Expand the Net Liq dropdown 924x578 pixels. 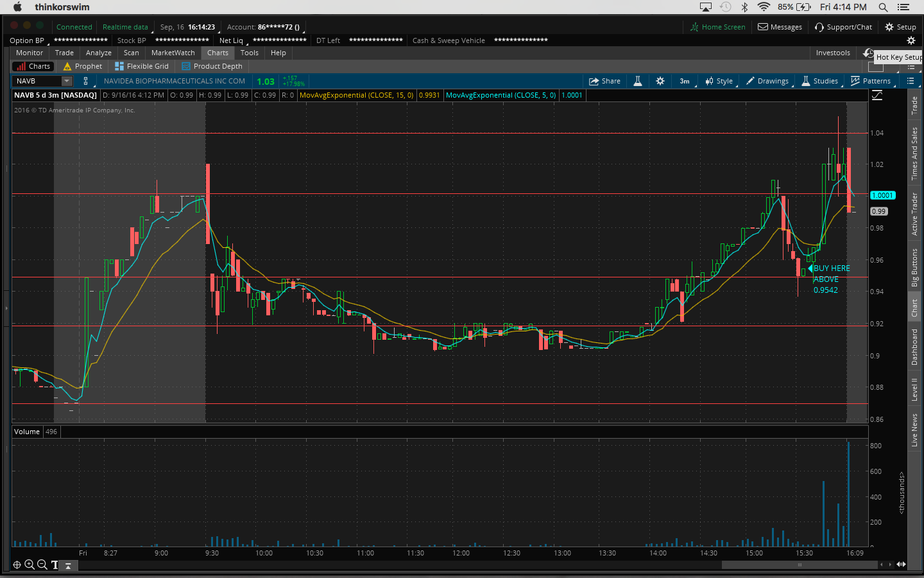pyautogui.click(x=234, y=40)
